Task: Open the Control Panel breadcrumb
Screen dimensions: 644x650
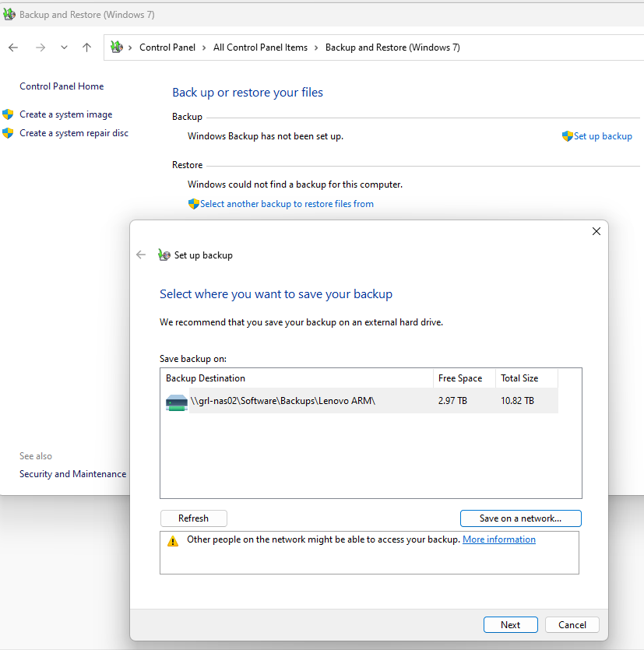Action: 167,47
